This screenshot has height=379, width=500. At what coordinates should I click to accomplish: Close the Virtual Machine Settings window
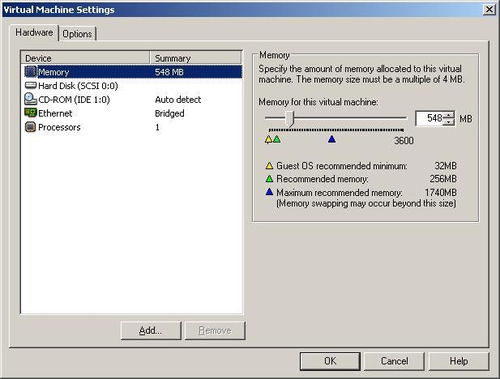(x=489, y=9)
